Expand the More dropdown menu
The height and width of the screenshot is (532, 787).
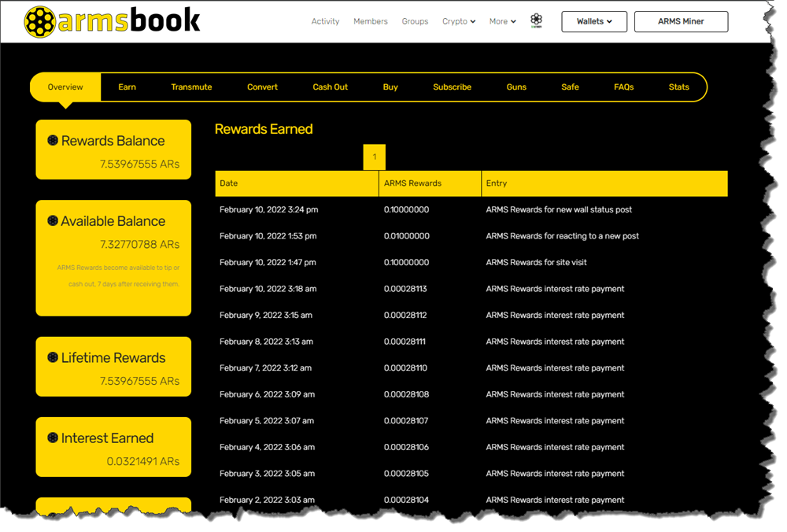(502, 21)
